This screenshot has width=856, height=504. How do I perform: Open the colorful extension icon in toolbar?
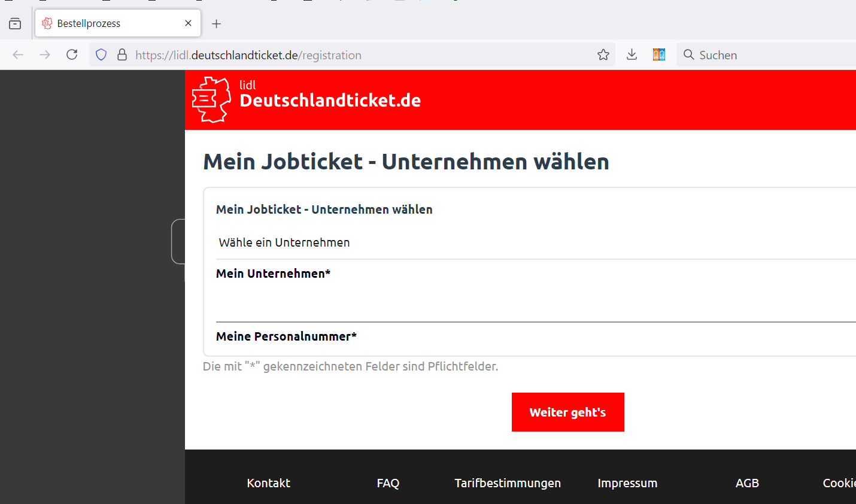pos(659,55)
